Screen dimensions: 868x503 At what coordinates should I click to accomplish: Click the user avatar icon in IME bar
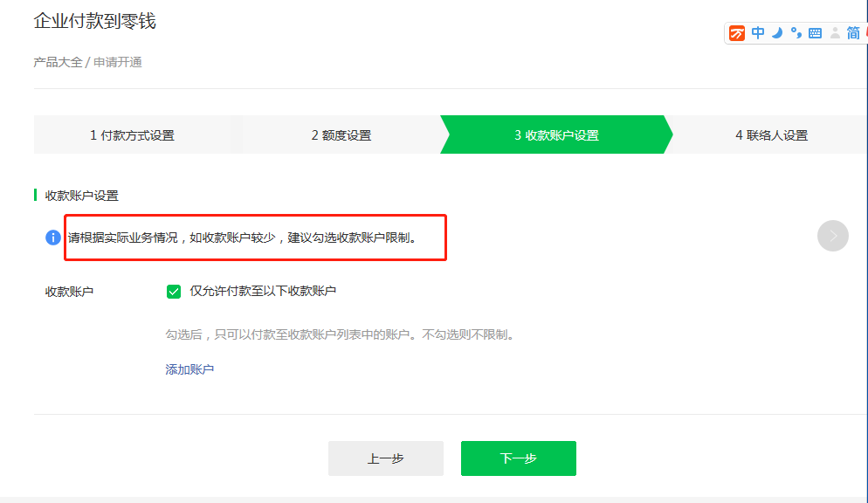pyautogui.click(x=835, y=33)
